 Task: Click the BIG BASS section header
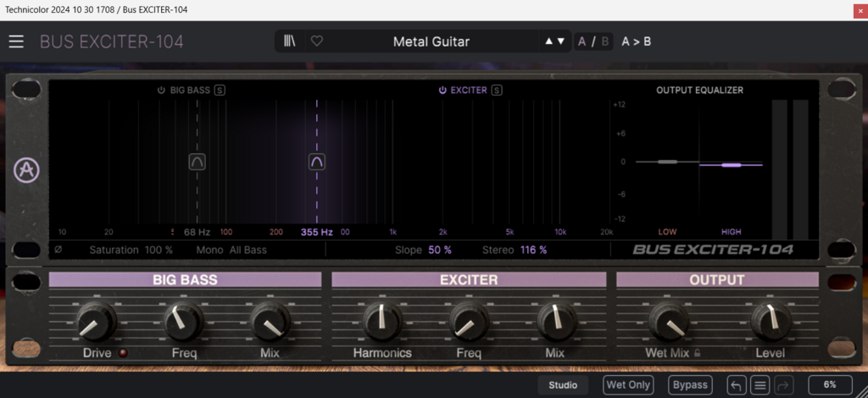(185, 279)
